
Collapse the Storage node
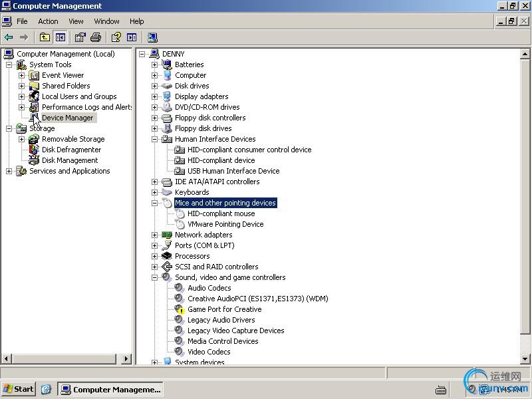(9, 128)
